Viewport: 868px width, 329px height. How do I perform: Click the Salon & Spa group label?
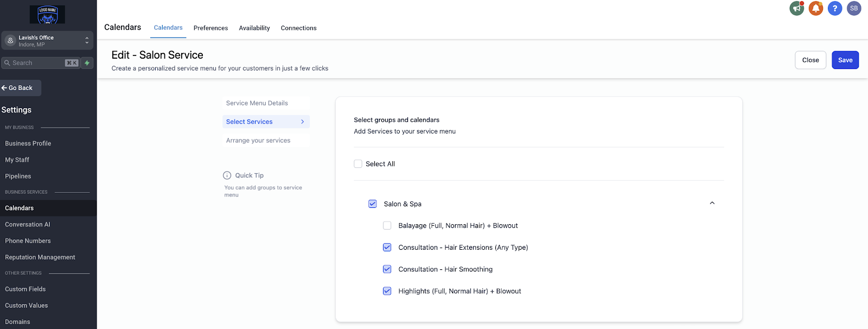tap(403, 204)
